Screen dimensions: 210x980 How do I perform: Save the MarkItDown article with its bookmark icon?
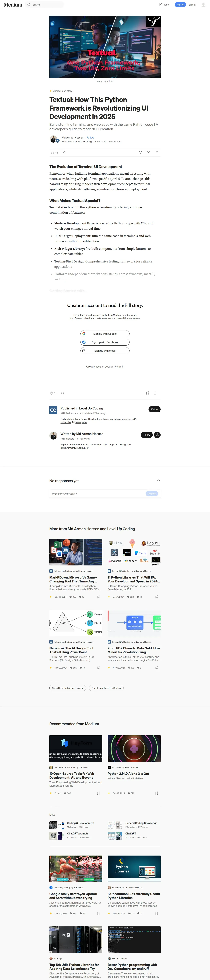pyautogui.click(x=98, y=597)
